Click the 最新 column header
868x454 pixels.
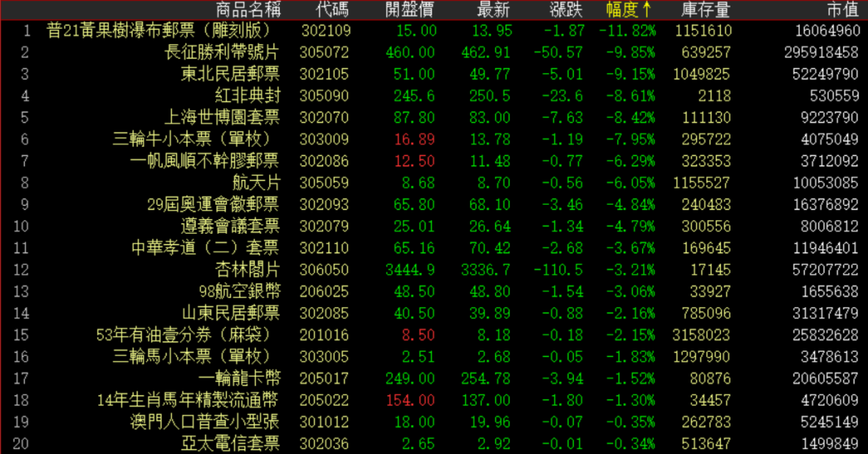coord(493,10)
